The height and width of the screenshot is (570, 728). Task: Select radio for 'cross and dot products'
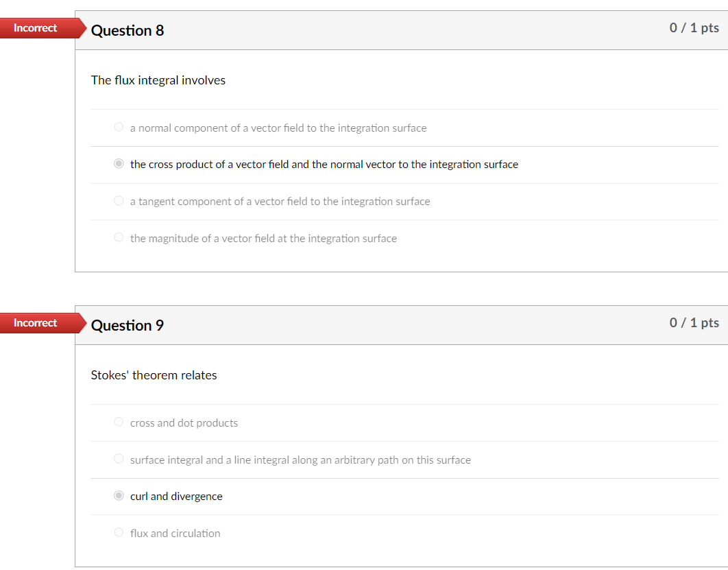point(119,422)
